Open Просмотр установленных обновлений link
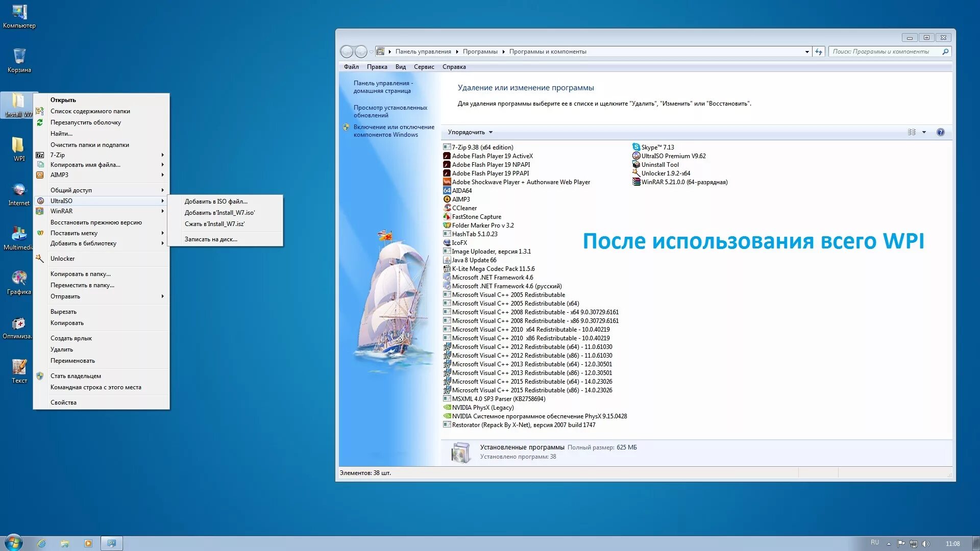 [390, 111]
